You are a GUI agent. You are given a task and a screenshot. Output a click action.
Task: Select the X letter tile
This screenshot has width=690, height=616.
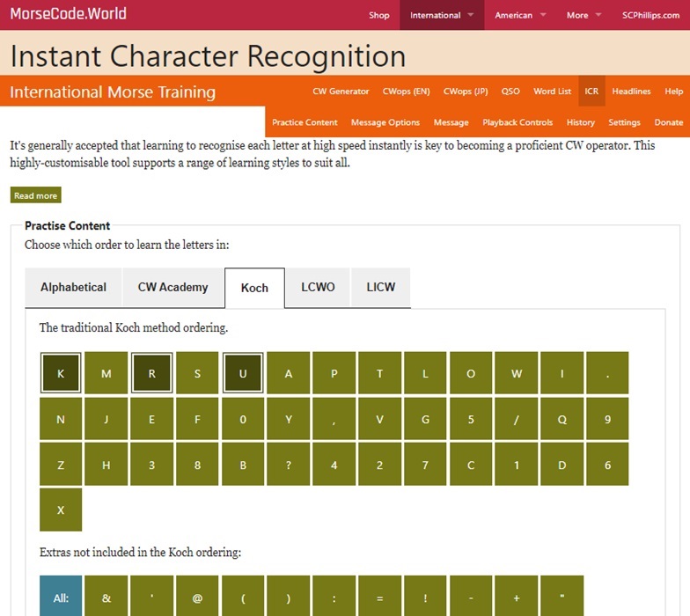(61, 510)
